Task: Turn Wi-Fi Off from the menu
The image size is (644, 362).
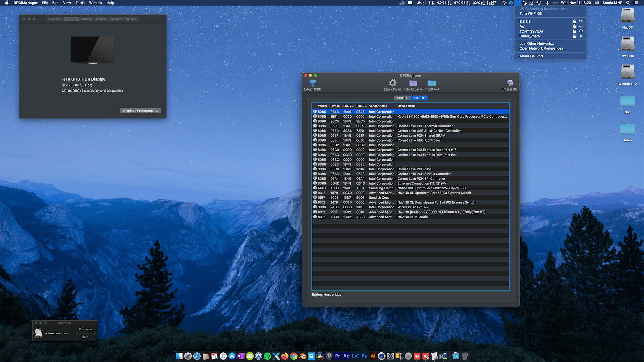Action: [x=531, y=14]
